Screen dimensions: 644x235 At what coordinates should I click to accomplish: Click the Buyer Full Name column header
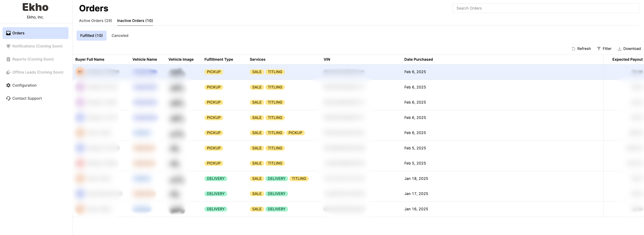[89, 59]
